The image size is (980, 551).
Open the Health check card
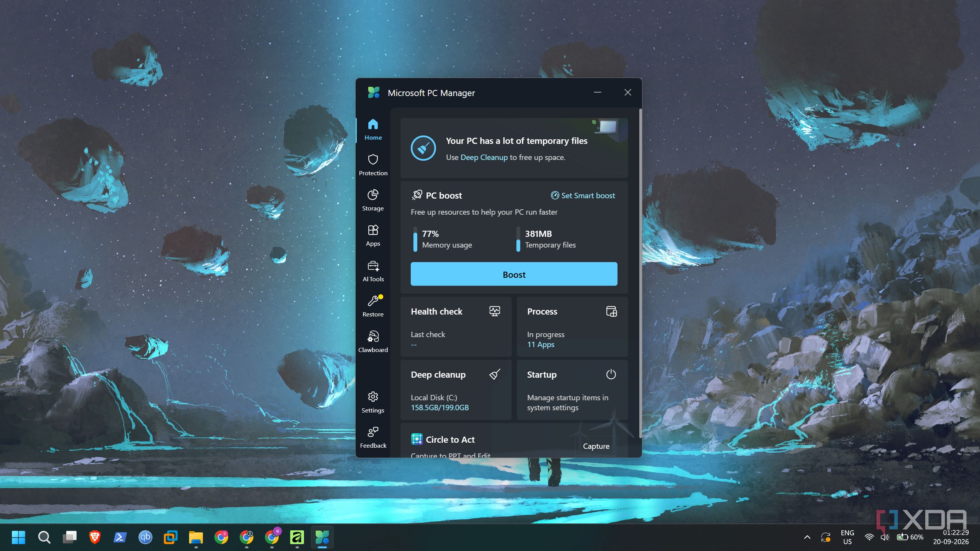(x=456, y=327)
